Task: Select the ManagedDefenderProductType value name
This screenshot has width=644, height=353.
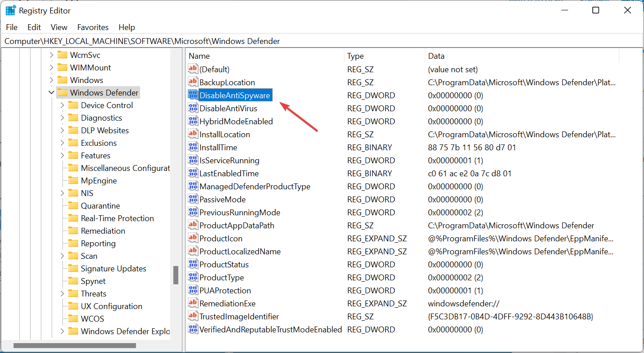Action: (x=255, y=186)
